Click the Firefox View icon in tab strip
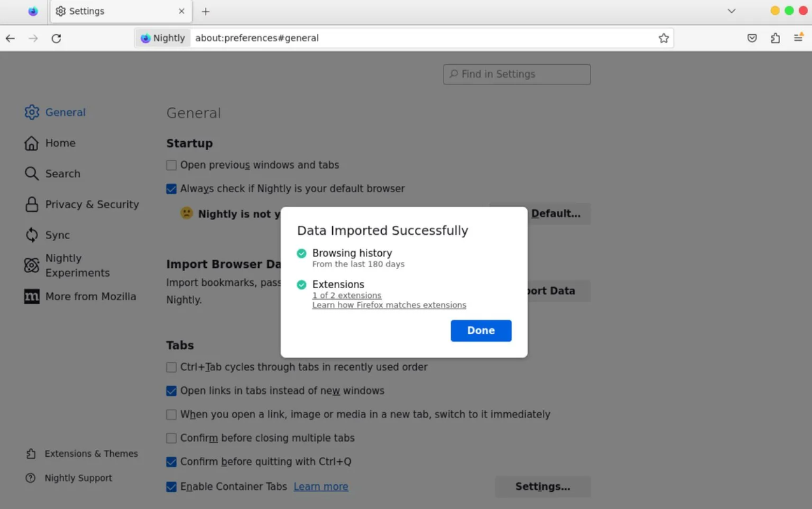This screenshot has height=509, width=812. click(33, 11)
